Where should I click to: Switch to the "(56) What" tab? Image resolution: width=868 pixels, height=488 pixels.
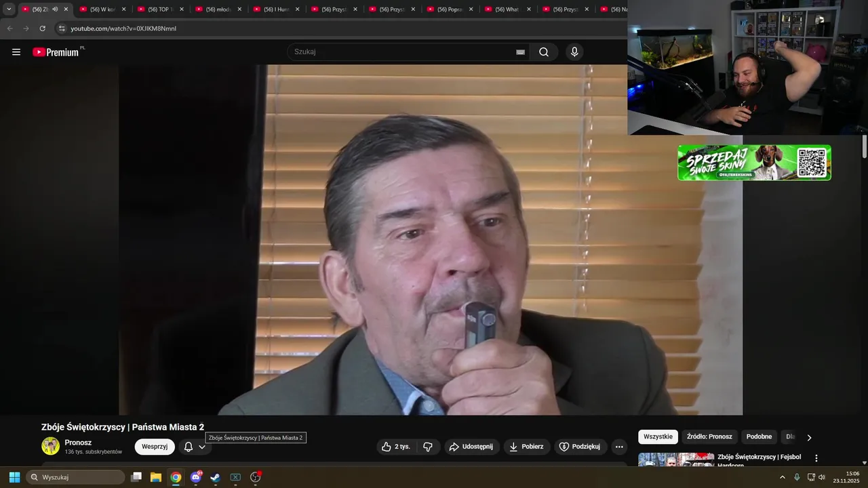507,9
